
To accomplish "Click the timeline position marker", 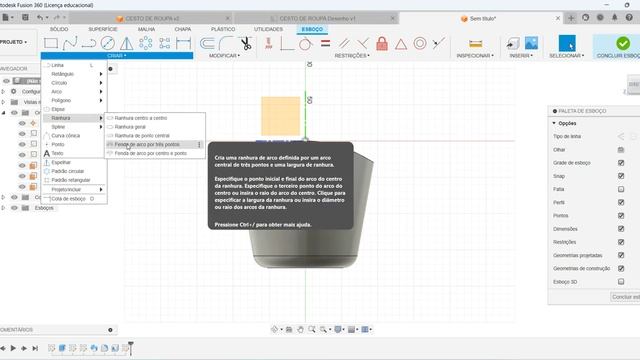I will (x=131, y=348).
